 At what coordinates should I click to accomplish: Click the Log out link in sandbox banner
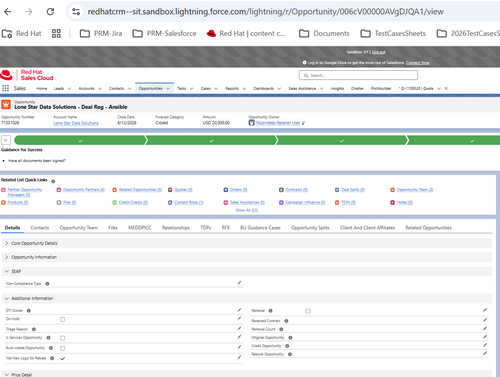pos(378,52)
